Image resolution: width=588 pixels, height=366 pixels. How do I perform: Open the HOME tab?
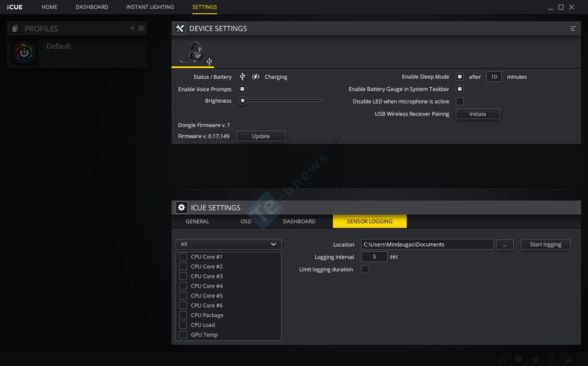click(x=50, y=7)
